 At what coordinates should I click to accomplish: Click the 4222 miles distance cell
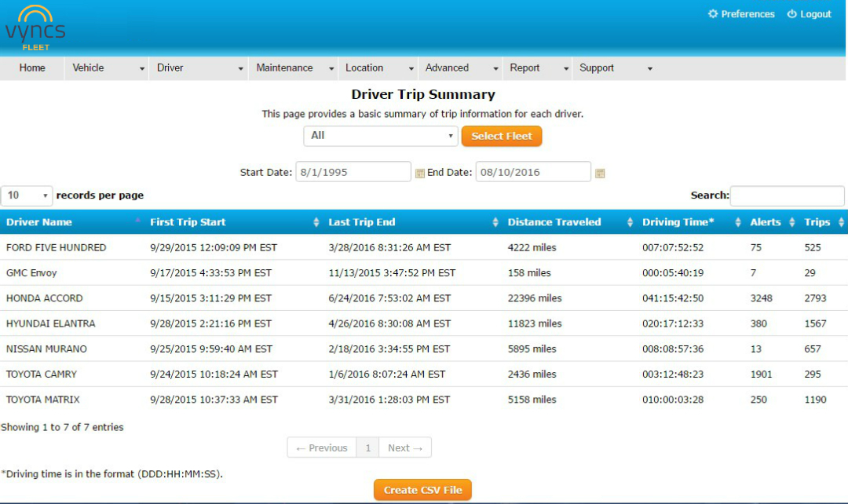[532, 247]
